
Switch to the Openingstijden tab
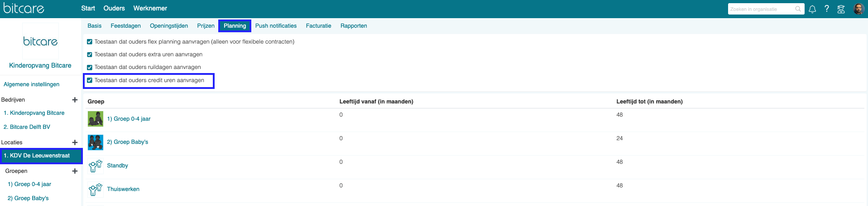pyautogui.click(x=169, y=26)
